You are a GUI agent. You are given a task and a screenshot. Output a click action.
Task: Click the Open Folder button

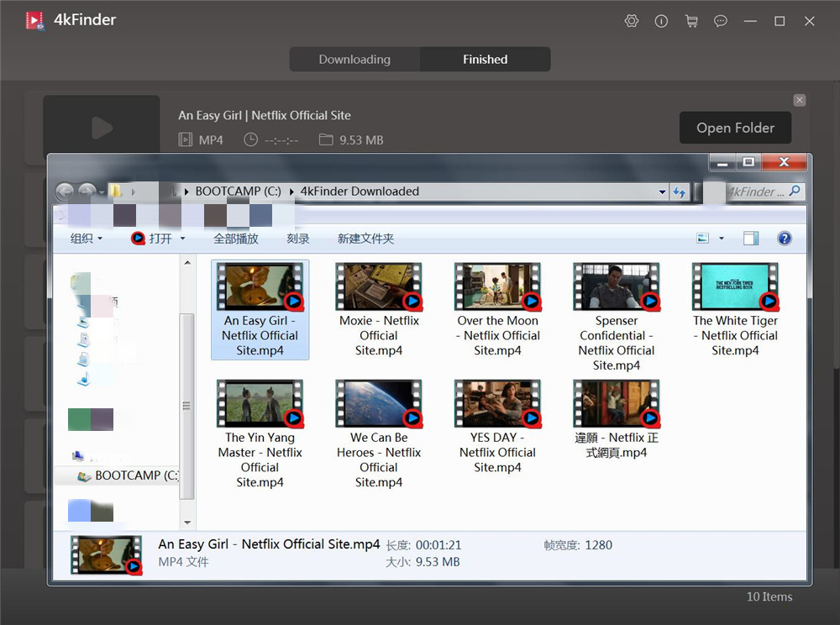click(735, 128)
